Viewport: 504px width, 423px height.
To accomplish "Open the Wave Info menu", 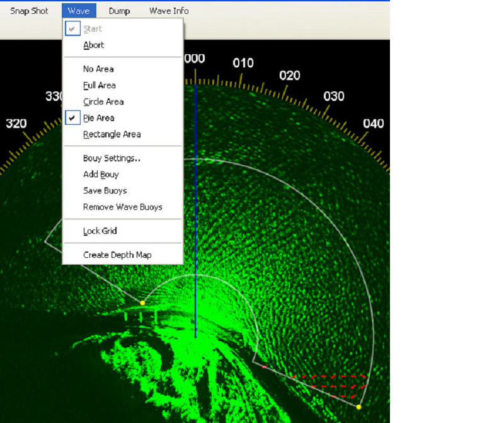I will [169, 11].
